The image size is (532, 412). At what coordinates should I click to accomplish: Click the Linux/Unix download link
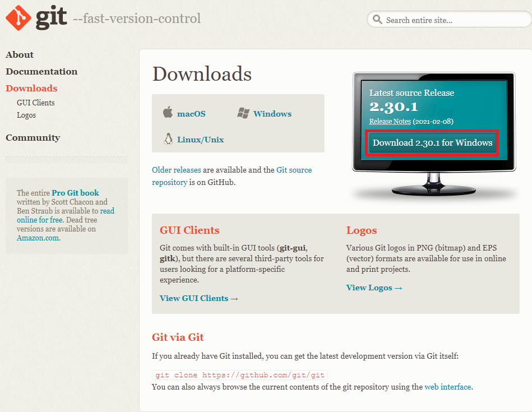201,140
